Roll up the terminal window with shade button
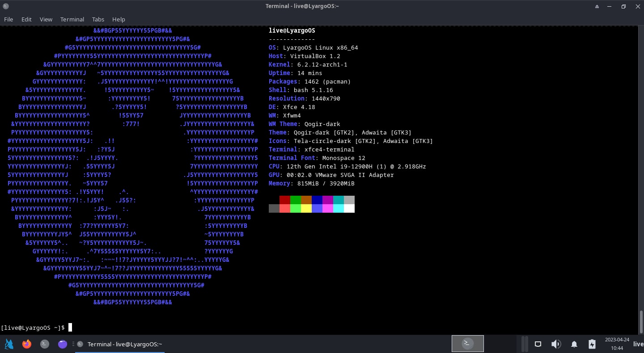 (597, 6)
